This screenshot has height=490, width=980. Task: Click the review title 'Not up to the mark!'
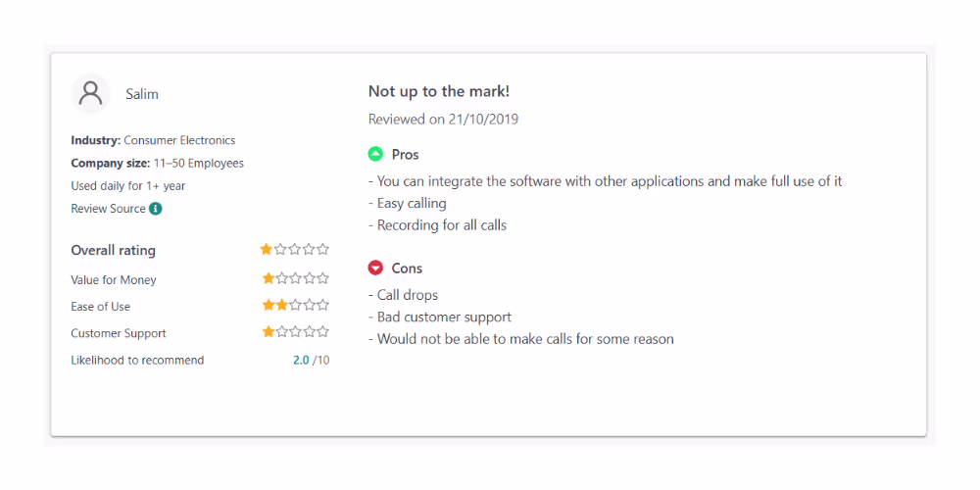tap(438, 91)
